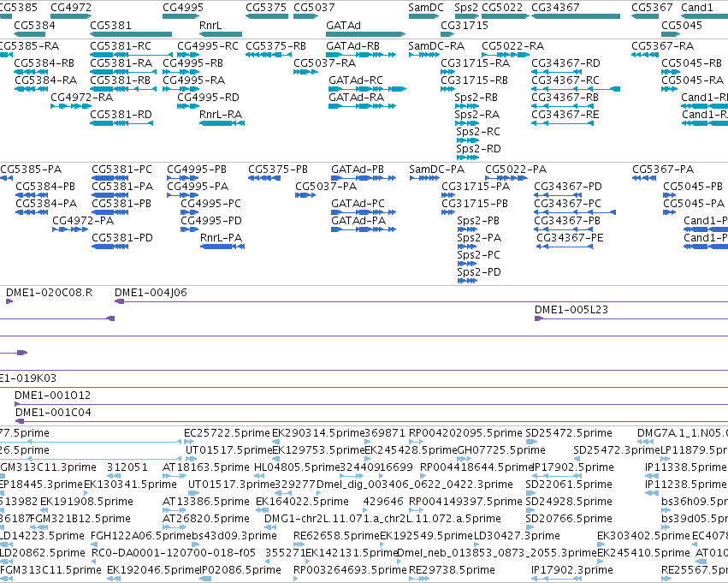Image resolution: width=728 pixels, height=583 pixels.
Task: Select transcript CG31715-RB
Action: pos(474,80)
